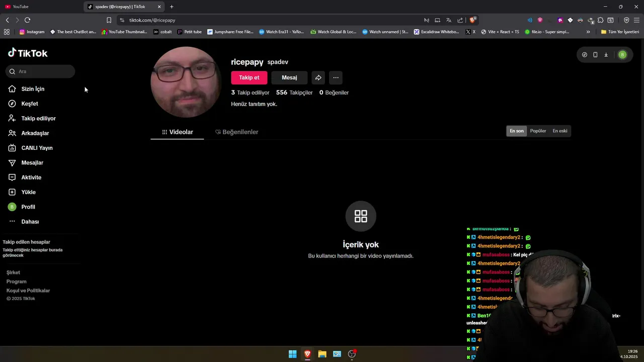This screenshot has height=362, width=644.
Task: Click coin icon in TikTok header
Action: tap(584, 55)
